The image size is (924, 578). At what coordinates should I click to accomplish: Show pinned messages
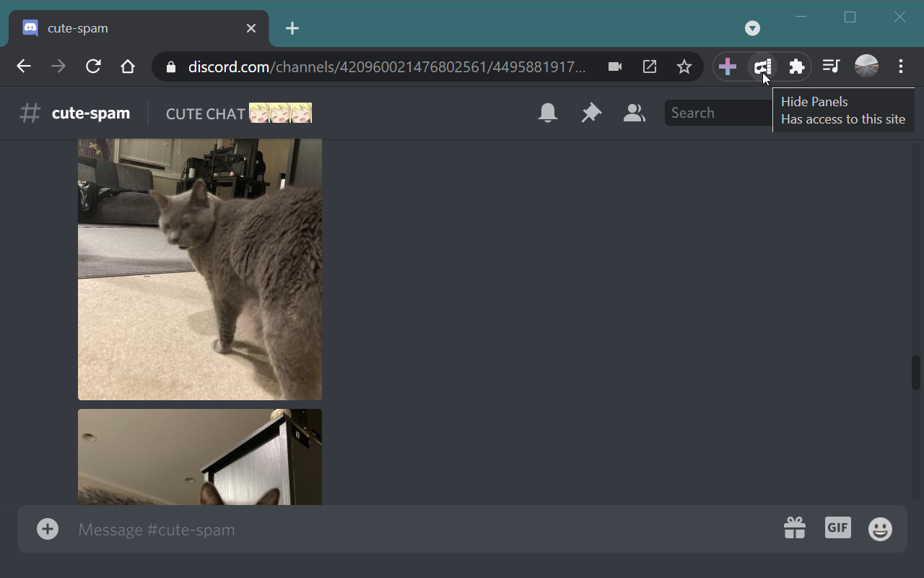591,113
